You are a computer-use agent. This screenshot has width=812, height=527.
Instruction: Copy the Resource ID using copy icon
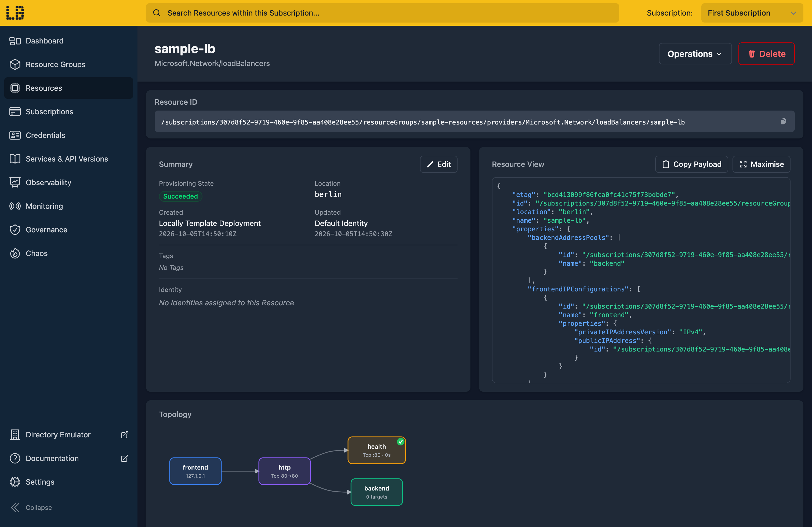[x=783, y=121]
